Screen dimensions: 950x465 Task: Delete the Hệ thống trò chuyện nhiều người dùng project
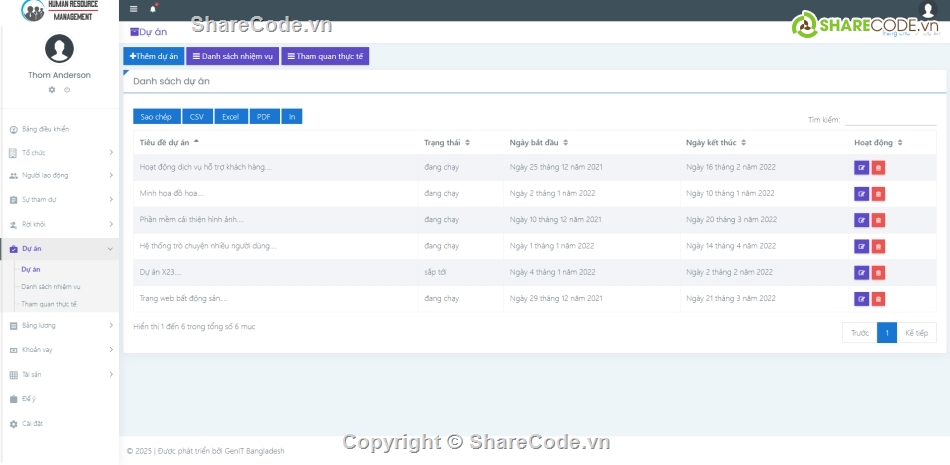(879, 246)
